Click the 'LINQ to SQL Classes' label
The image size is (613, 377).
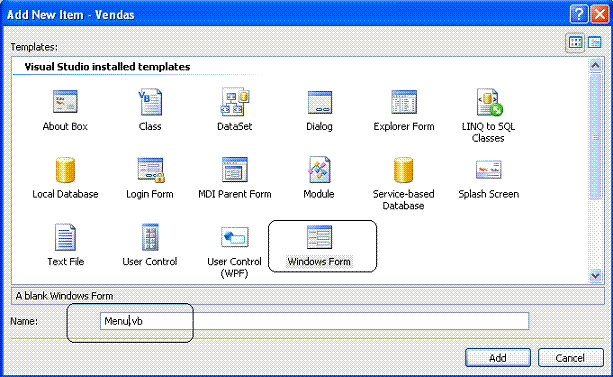pyautogui.click(x=488, y=132)
